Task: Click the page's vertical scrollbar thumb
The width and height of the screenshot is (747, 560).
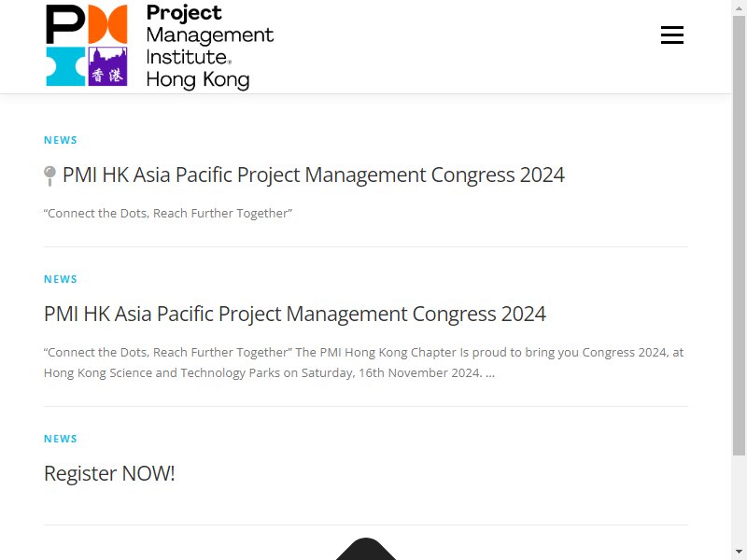Action: pyautogui.click(x=739, y=236)
